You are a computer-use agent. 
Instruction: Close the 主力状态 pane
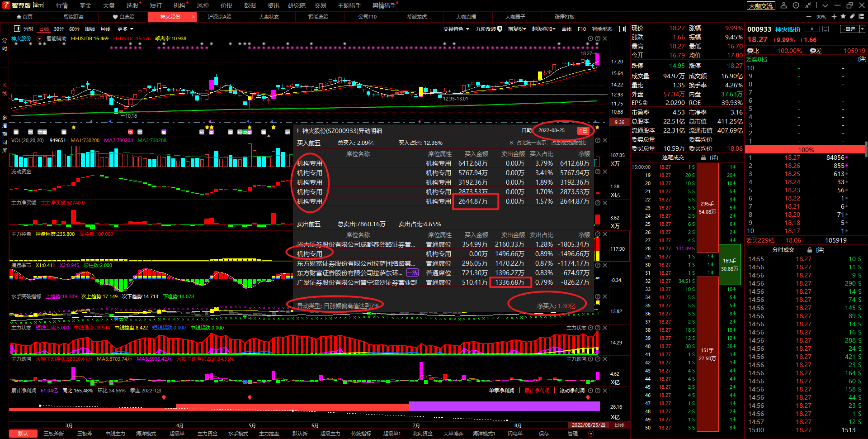605,328
